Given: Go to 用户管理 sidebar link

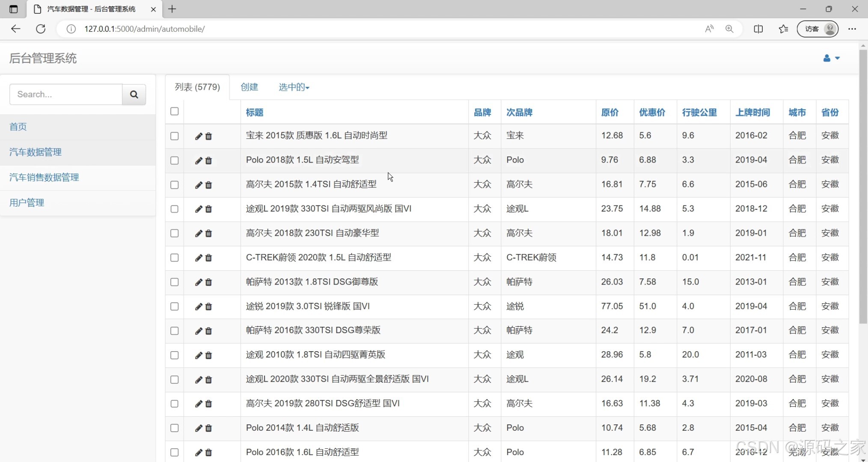Looking at the screenshot, I should (27, 203).
